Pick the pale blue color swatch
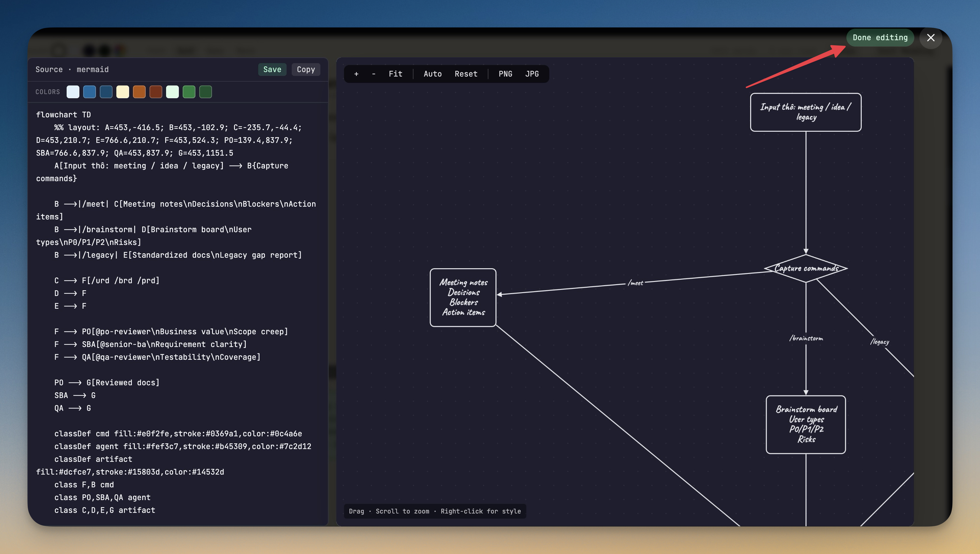Viewport: 980px width, 554px height. (x=73, y=92)
